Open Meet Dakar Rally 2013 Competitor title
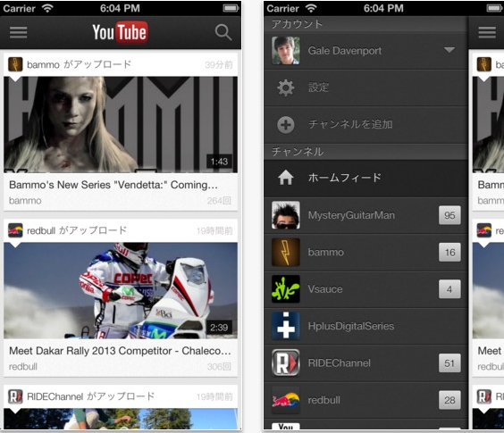 tap(120, 351)
